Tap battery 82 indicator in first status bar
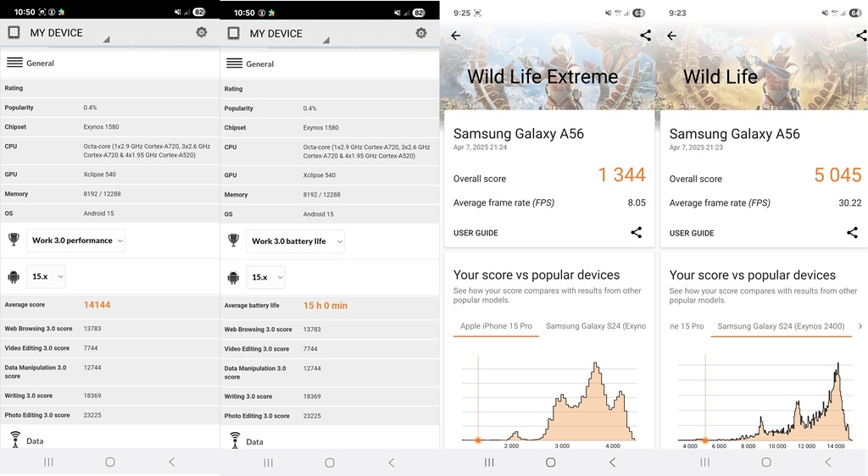This screenshot has height=476, width=868. click(x=198, y=12)
